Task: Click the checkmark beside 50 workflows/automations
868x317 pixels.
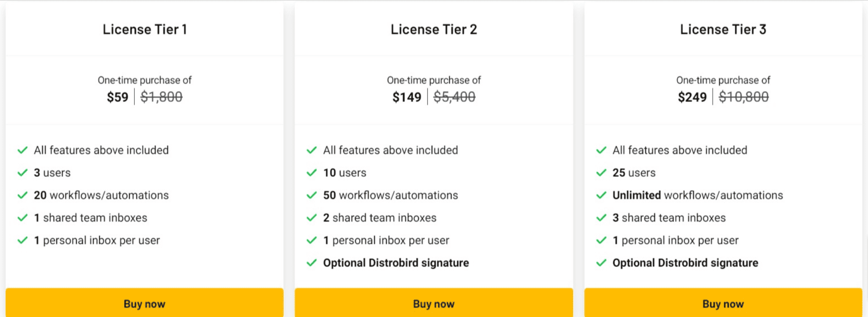Action: [x=312, y=195]
